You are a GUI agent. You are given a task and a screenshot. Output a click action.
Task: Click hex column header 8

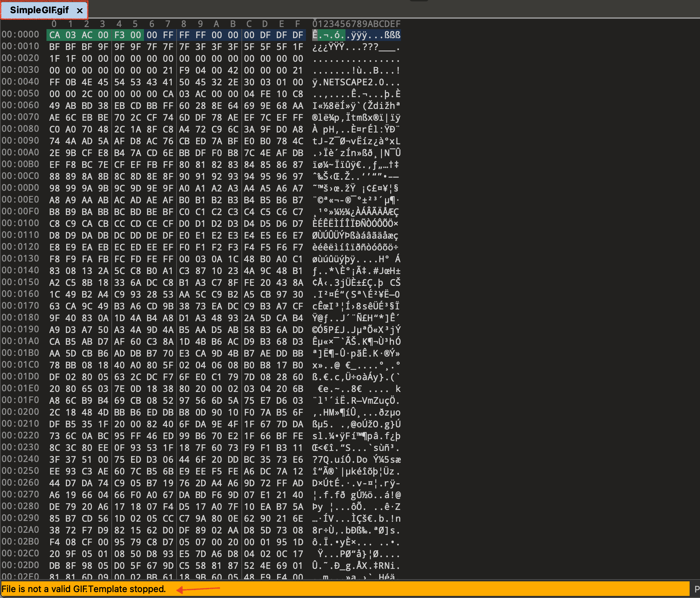click(x=184, y=24)
